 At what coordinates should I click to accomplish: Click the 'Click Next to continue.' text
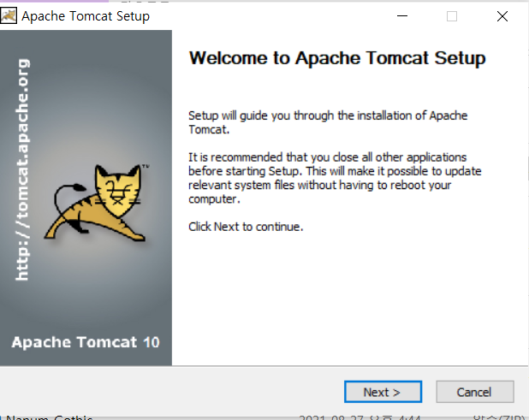tap(246, 227)
